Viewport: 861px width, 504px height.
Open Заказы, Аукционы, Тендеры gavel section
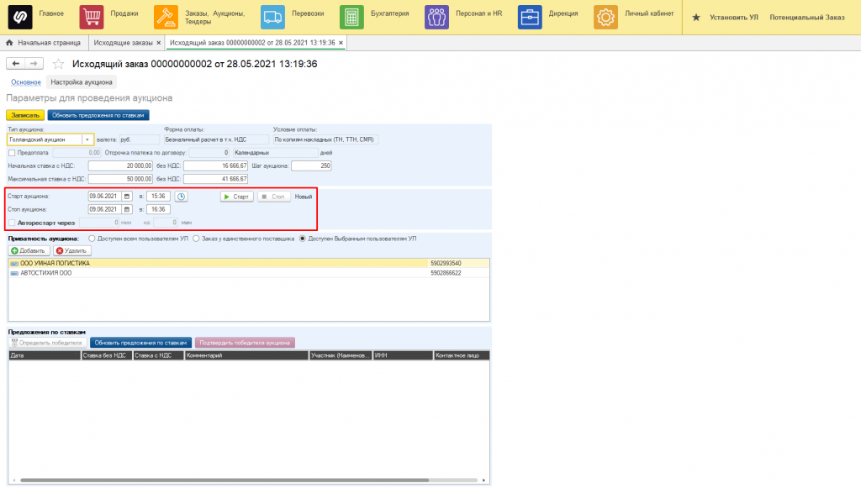click(x=166, y=17)
